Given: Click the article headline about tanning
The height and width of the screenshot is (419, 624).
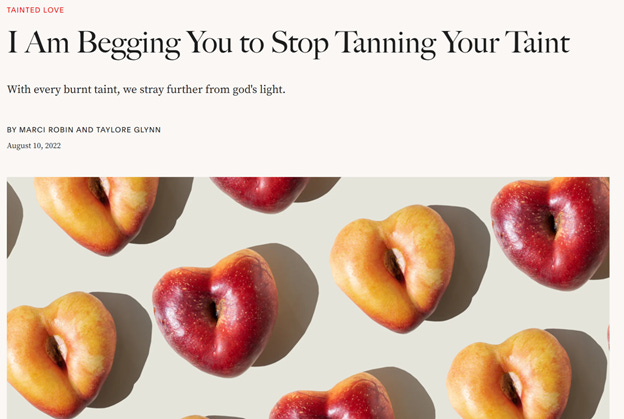Looking at the screenshot, I should coord(289,44).
